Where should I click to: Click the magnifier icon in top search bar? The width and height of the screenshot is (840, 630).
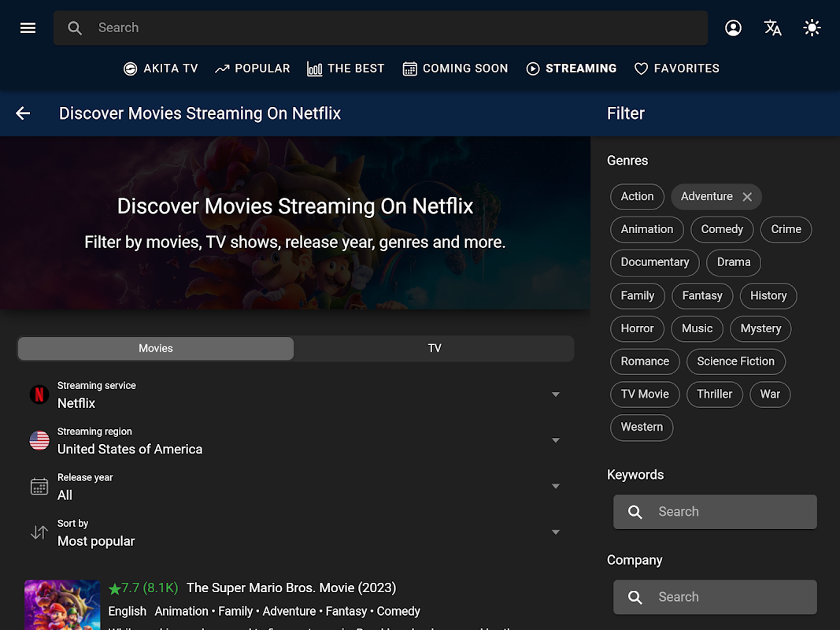click(x=75, y=28)
